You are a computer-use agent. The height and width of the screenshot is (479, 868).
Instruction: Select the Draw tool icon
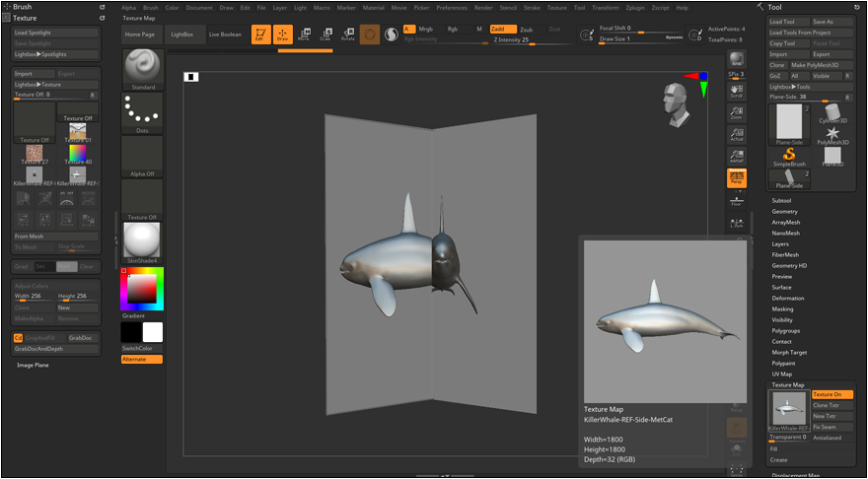point(283,34)
